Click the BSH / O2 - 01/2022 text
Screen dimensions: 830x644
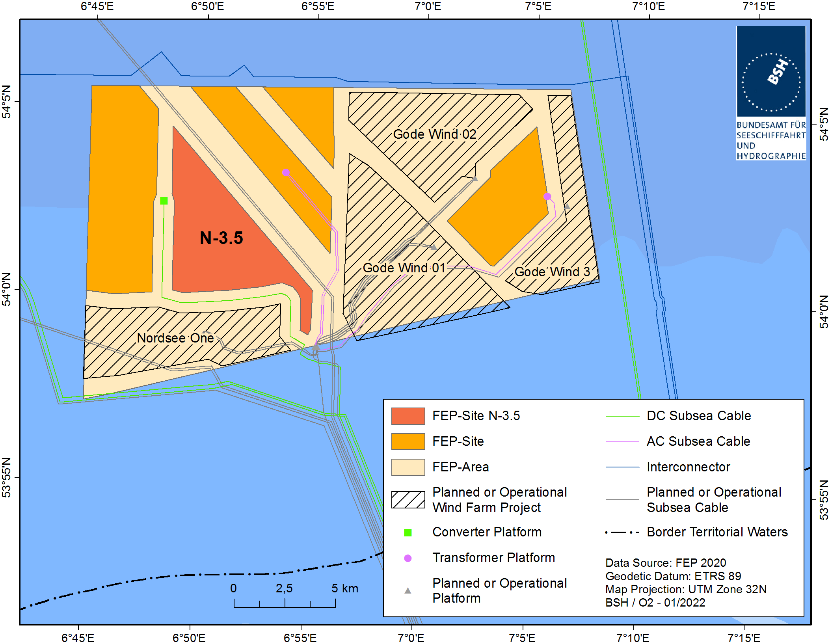point(655,603)
